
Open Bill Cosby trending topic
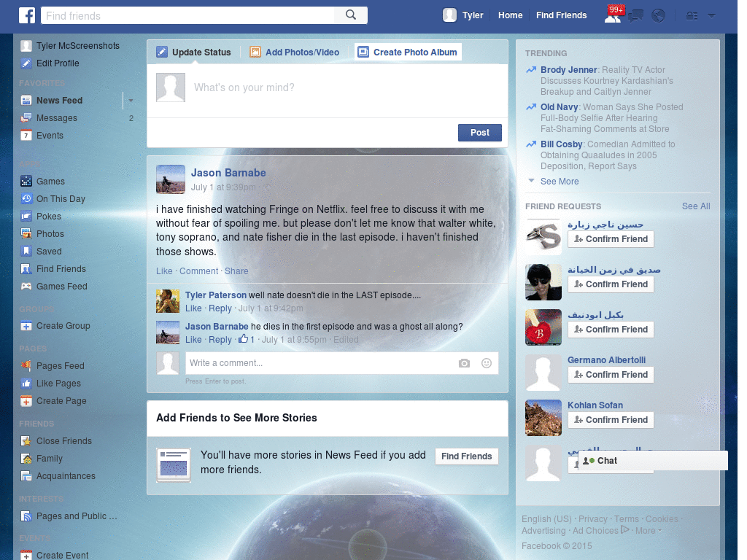561,144
